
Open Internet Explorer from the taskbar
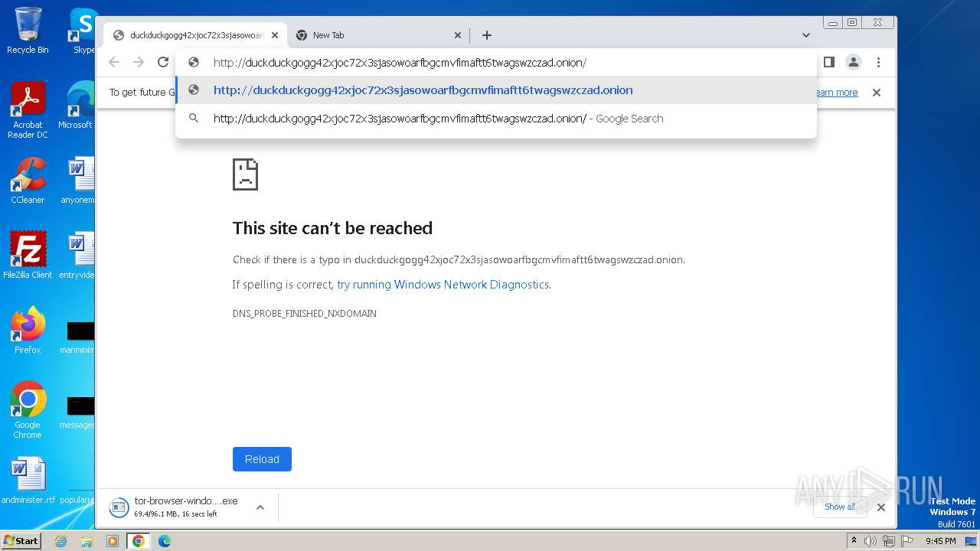(x=61, y=541)
